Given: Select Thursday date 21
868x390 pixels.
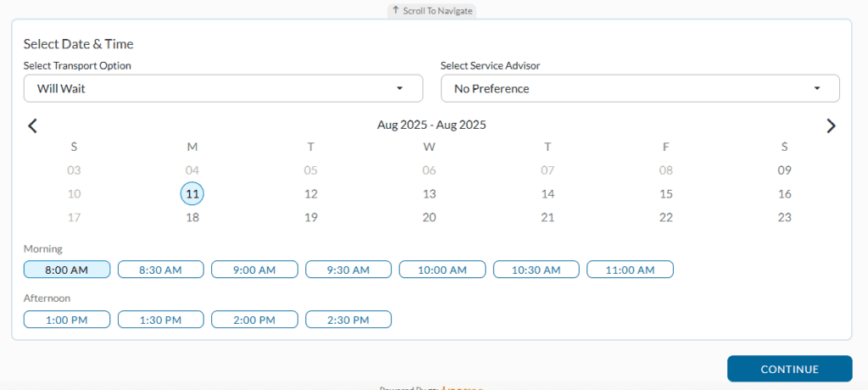Looking at the screenshot, I should tap(548, 218).
